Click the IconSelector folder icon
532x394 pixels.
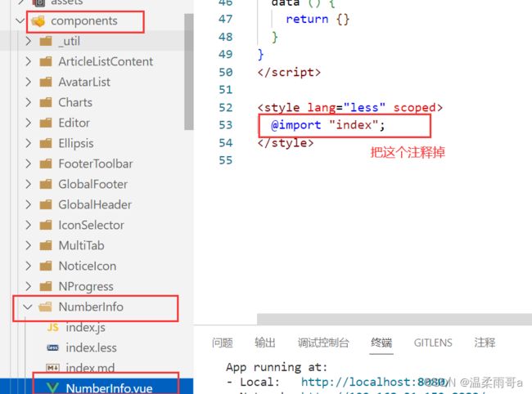tap(46, 225)
